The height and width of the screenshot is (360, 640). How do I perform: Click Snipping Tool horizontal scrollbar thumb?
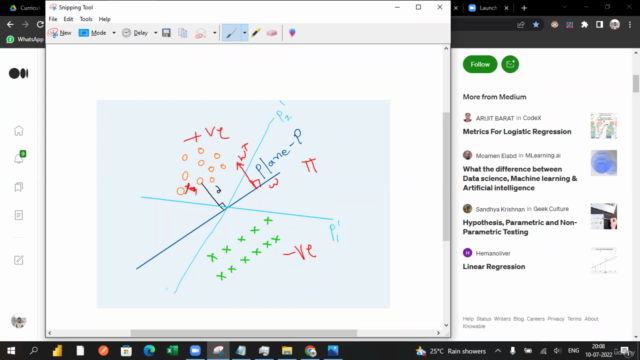click(x=244, y=333)
